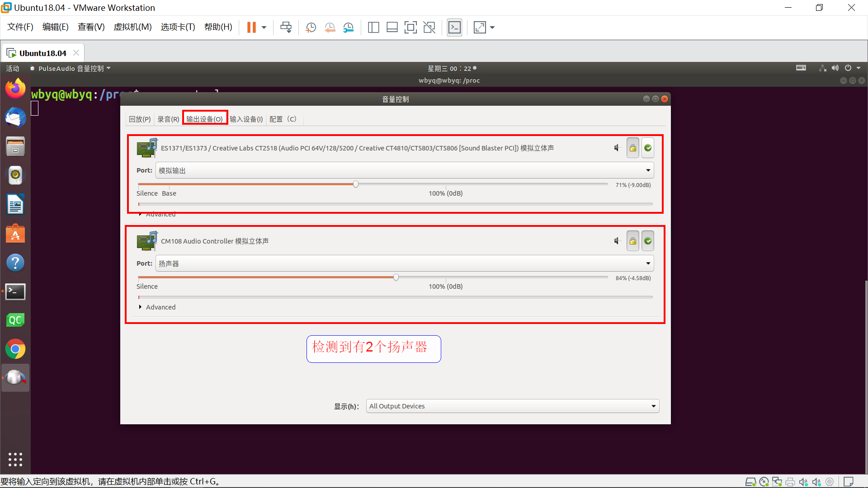
Task: Open the All Output Devices display dropdown
Action: click(653, 406)
